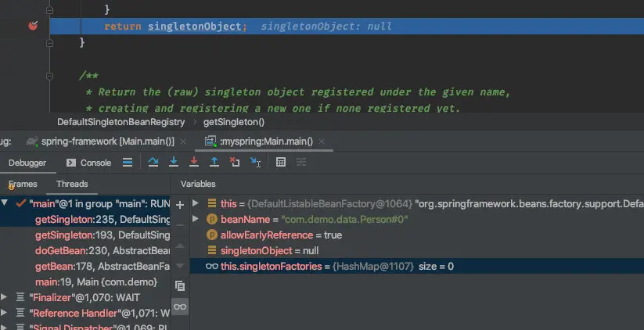This screenshot has width=644, height=330.
Task: Open Evaluate Expression calculator icon
Action: 281,162
